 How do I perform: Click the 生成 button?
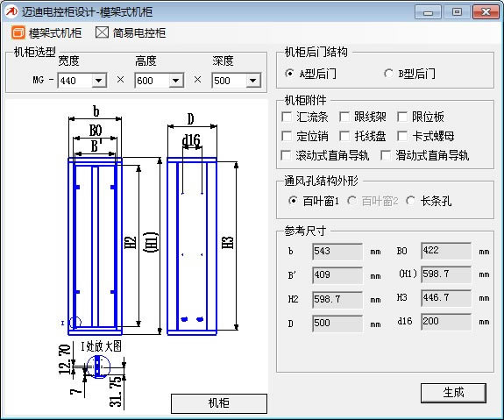coord(453,393)
